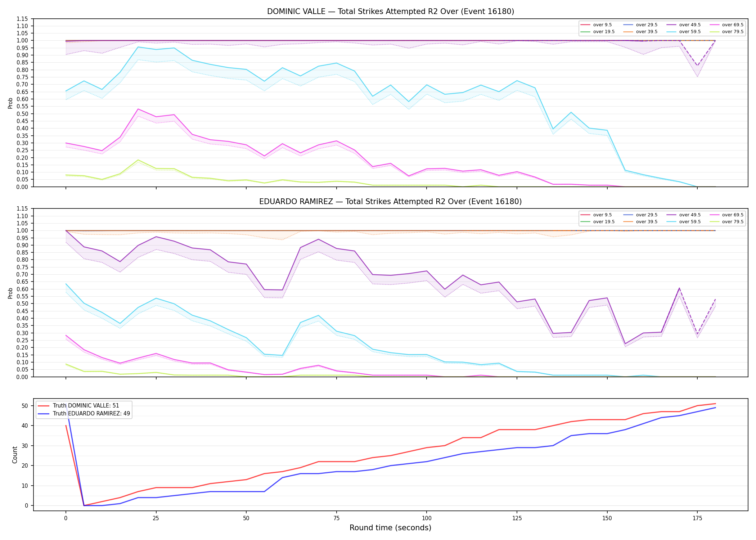Screen dimensions: 756x540
Task: Click 'over 9.5' in Ramirez chart legend
Action: [x=596, y=215]
